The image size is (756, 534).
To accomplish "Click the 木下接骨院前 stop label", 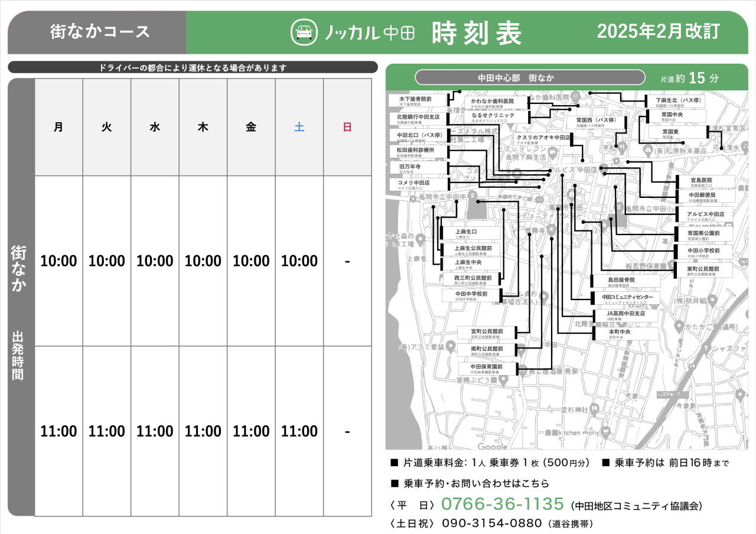I will 419,101.
